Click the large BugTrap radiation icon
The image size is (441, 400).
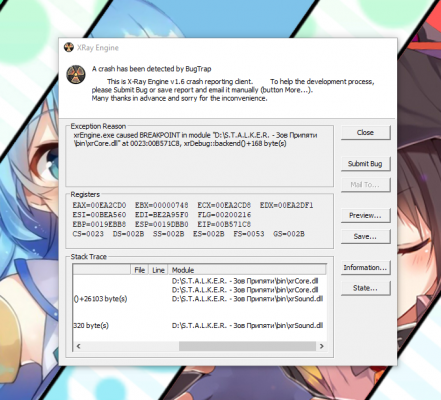[76, 74]
